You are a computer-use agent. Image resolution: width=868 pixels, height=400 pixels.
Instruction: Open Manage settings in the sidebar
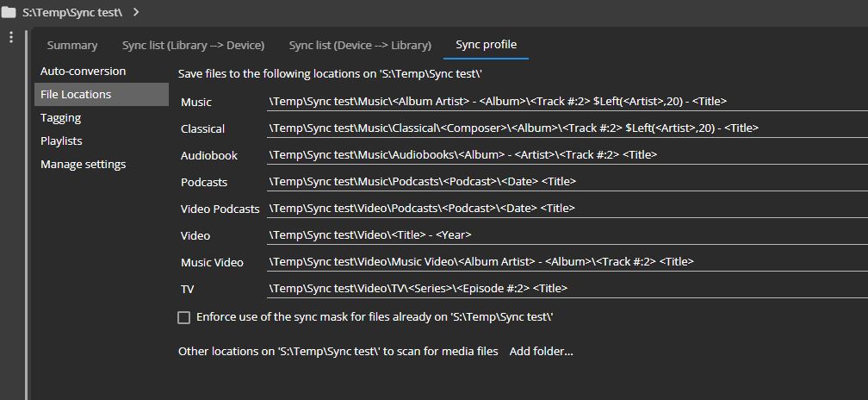coord(83,164)
